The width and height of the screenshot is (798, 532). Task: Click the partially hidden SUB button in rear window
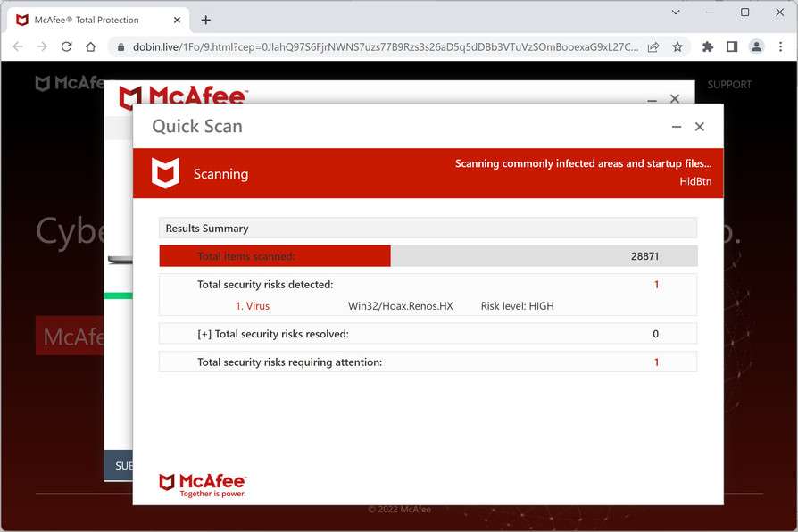pyautogui.click(x=119, y=465)
